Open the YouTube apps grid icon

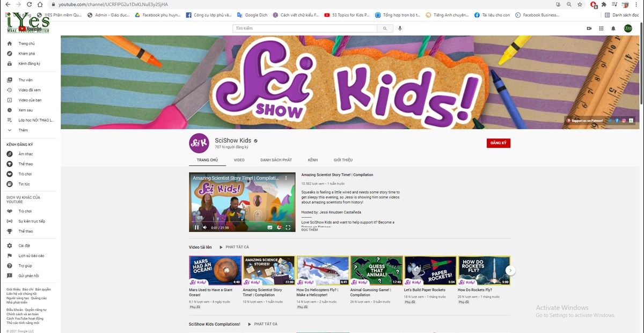click(x=601, y=28)
